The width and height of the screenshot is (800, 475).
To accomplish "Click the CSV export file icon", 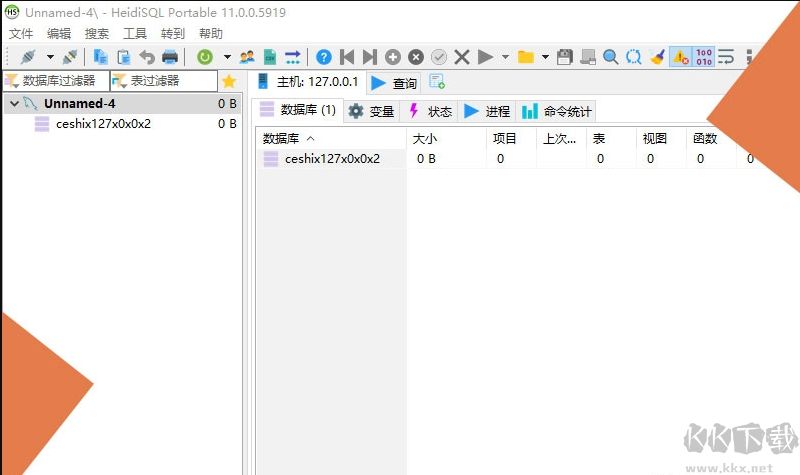I will click(x=270, y=57).
